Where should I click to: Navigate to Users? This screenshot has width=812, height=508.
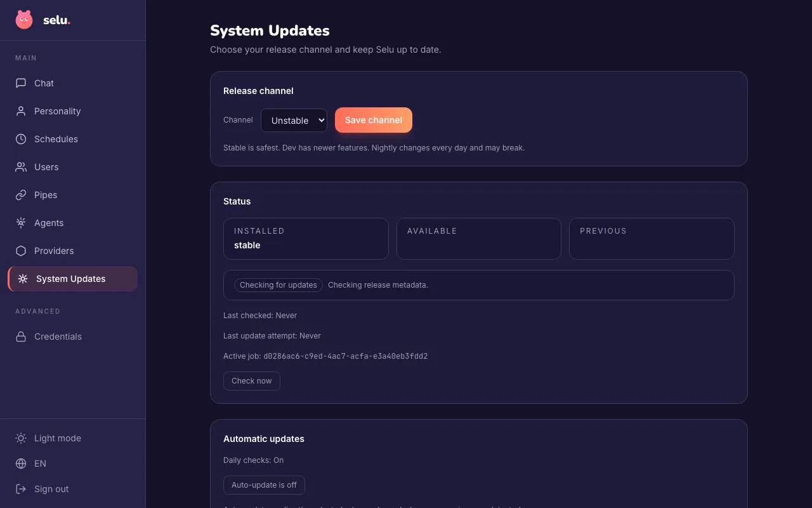[72, 167]
